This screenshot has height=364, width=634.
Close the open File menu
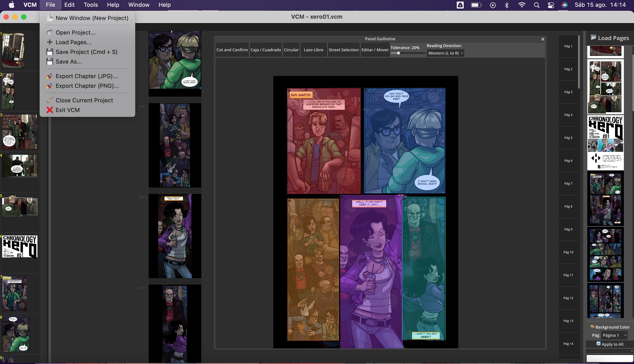(x=50, y=5)
